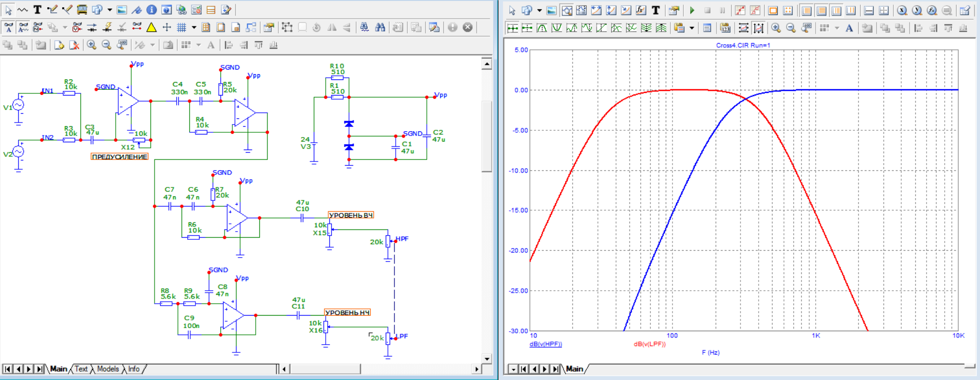The image size is (980, 380).
Task: Zoom in on the plot
Action: (776, 28)
